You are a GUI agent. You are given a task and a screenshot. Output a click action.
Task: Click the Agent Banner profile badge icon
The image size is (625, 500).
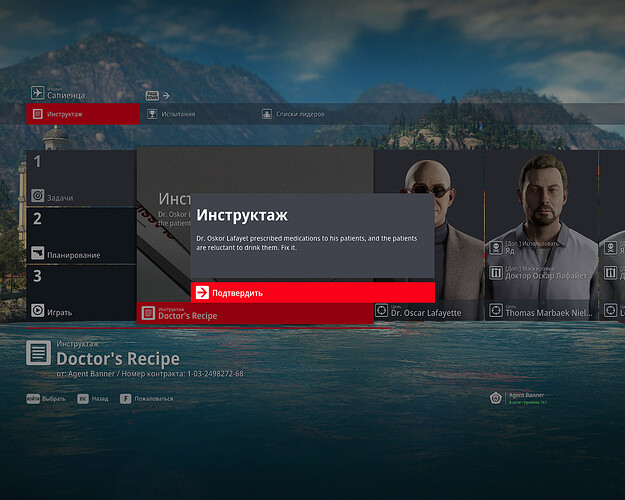495,398
